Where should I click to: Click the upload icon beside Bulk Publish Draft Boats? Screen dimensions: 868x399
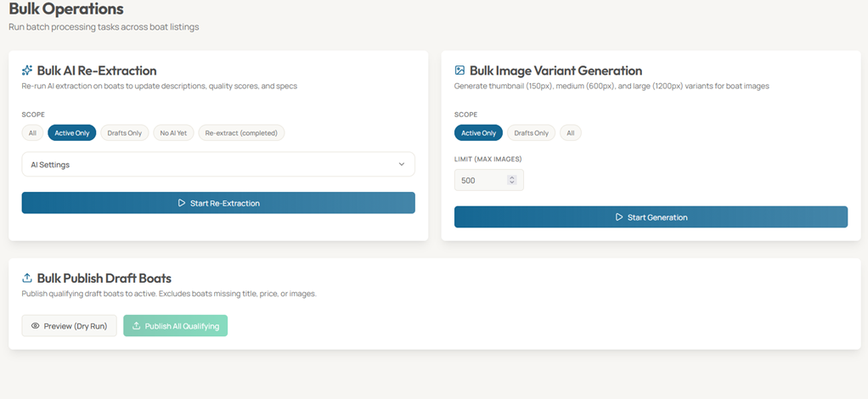click(27, 278)
